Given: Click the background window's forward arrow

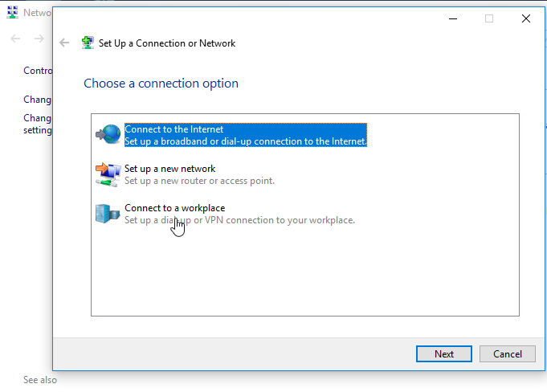Looking at the screenshot, I should tap(39, 39).
